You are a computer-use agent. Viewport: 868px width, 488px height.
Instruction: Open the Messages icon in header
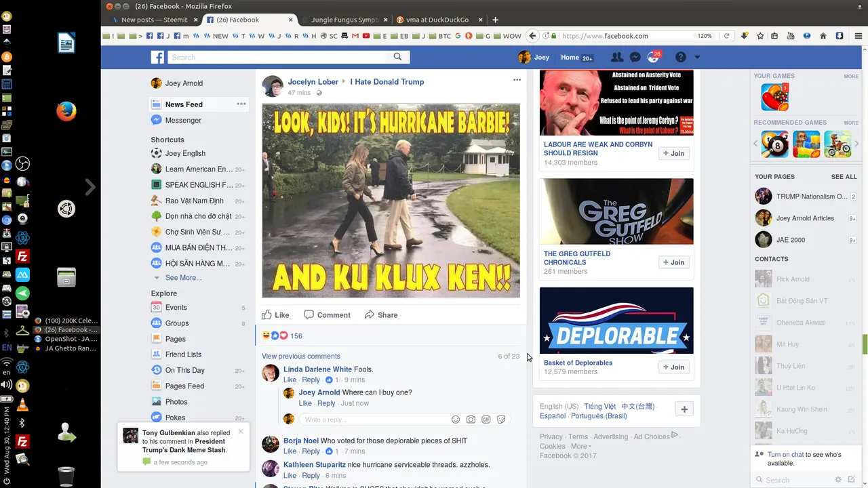[635, 58]
